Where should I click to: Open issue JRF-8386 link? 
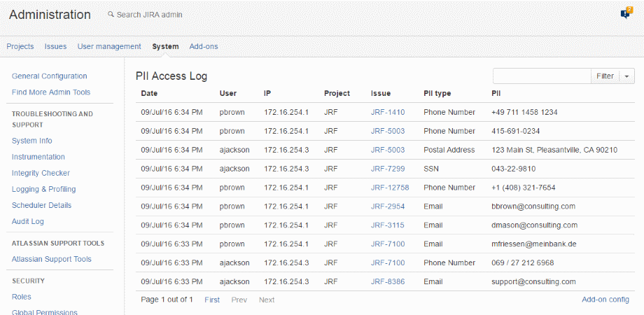[388, 281]
